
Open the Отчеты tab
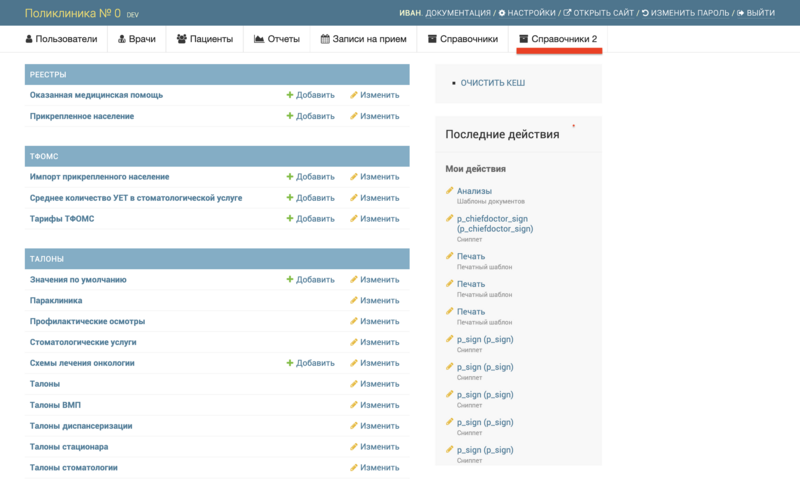(x=277, y=39)
